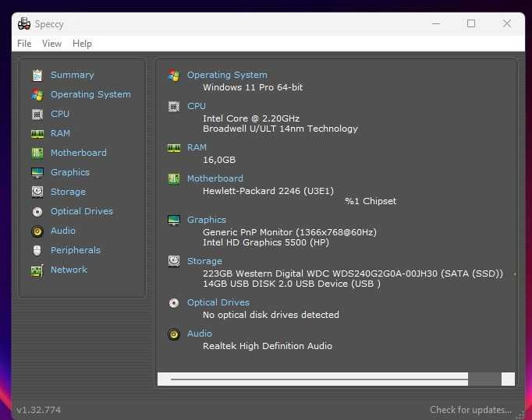The height and width of the screenshot is (420, 532).
Task: Open the File menu
Action: [24, 44]
